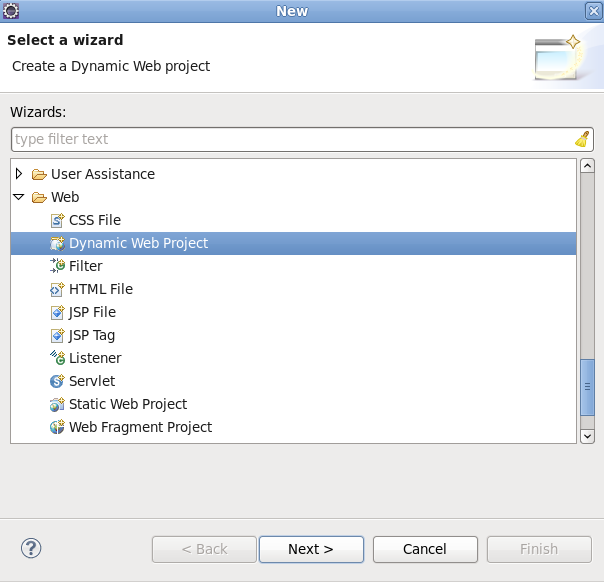Click the Static Web Project icon

pos(57,404)
